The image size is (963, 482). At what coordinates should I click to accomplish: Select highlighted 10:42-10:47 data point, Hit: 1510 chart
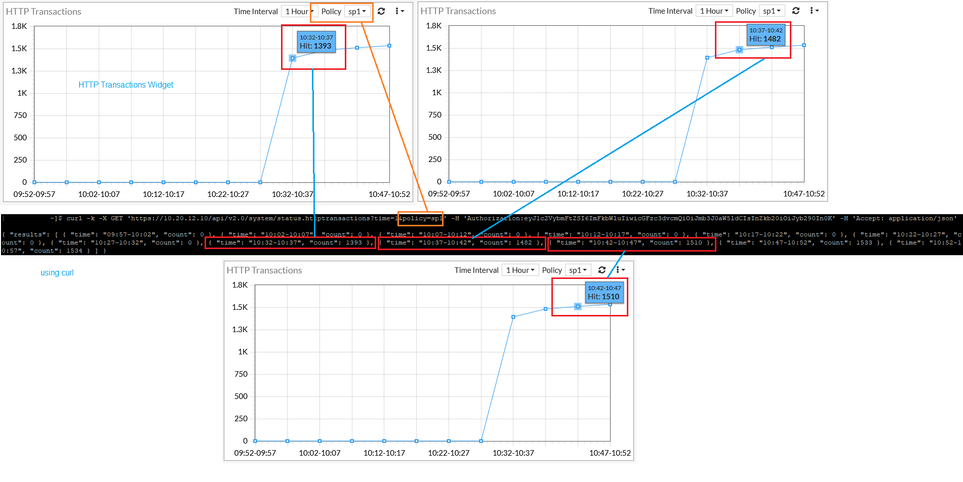(577, 306)
